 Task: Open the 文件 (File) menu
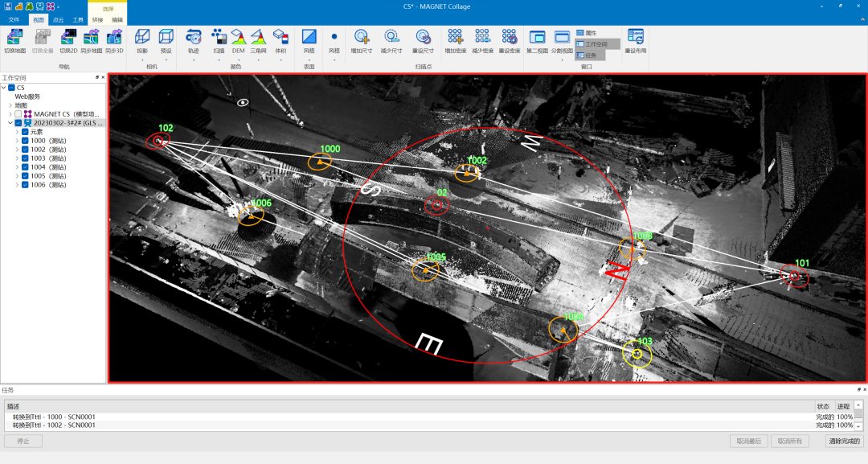(14, 20)
